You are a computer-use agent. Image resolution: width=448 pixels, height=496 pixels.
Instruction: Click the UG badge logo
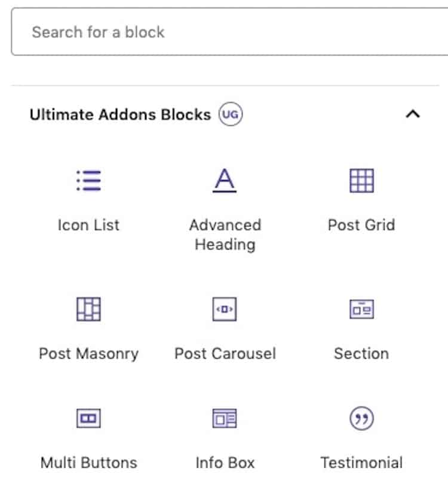pos(231,114)
